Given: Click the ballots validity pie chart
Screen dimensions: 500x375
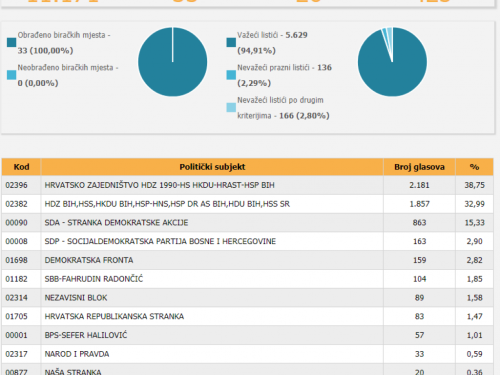Looking at the screenshot, I should click(x=392, y=62).
